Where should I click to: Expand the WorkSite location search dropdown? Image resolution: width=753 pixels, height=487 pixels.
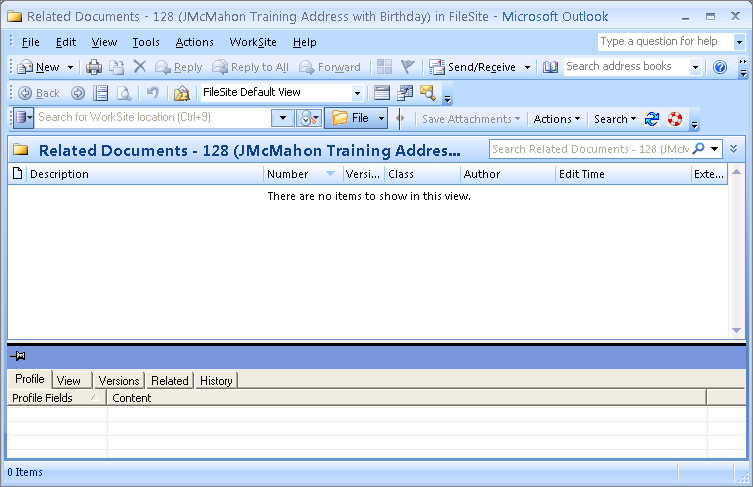283,118
